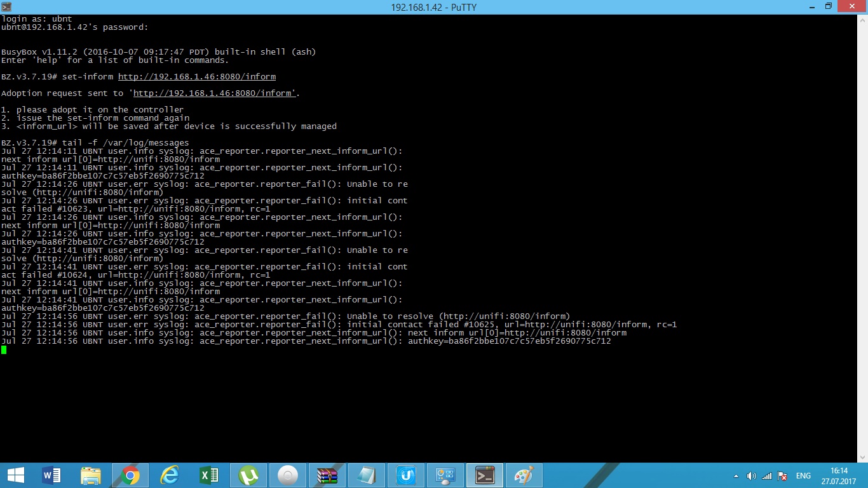Image resolution: width=868 pixels, height=488 pixels.
Task: Switch to Google Chrome in the taskbar
Action: 130,475
